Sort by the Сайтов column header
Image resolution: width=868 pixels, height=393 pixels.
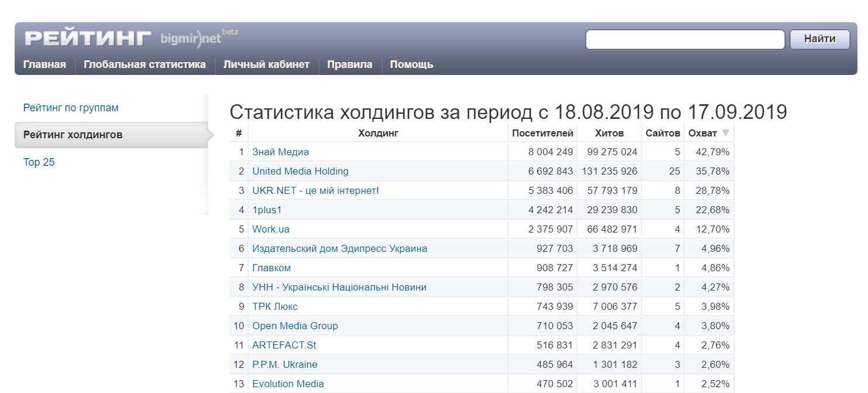pyautogui.click(x=663, y=133)
